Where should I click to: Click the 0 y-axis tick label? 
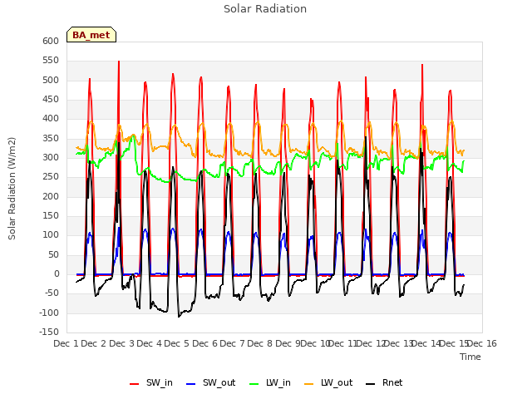(x=57, y=273)
